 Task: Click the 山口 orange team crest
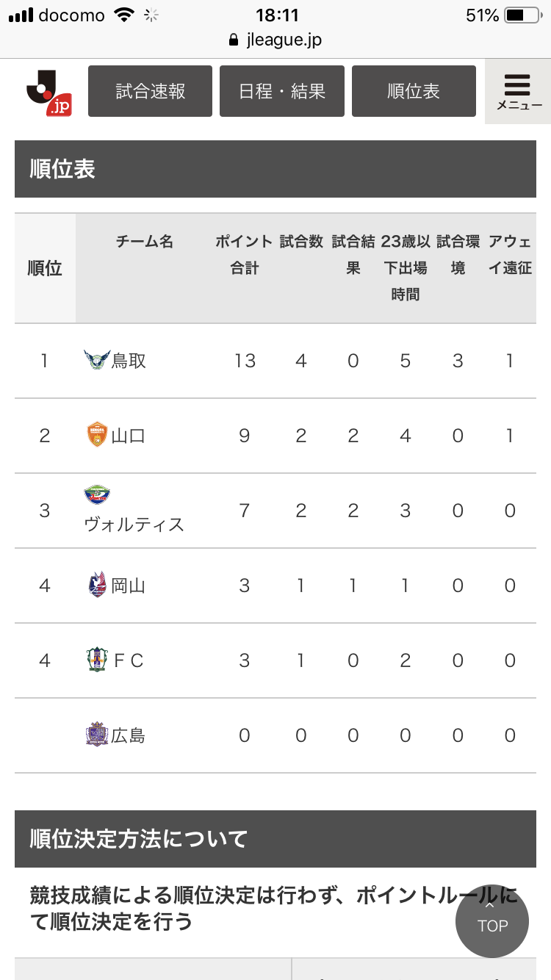97,435
